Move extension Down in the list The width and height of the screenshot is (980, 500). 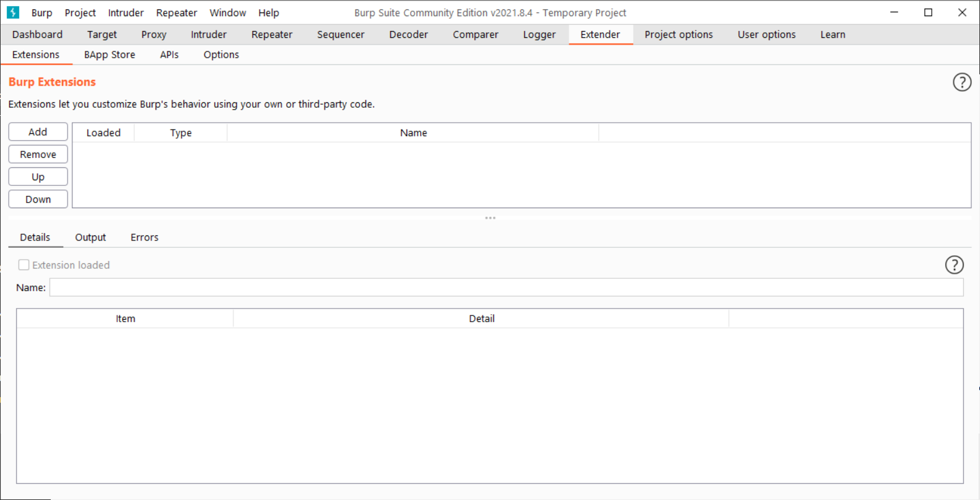pos(38,200)
